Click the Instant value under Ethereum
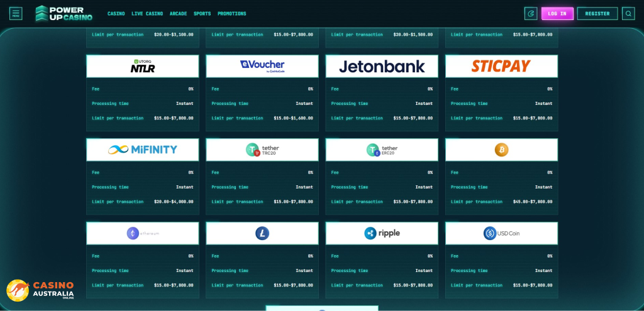Viewport: 644px width, 311px height. pyautogui.click(x=185, y=271)
